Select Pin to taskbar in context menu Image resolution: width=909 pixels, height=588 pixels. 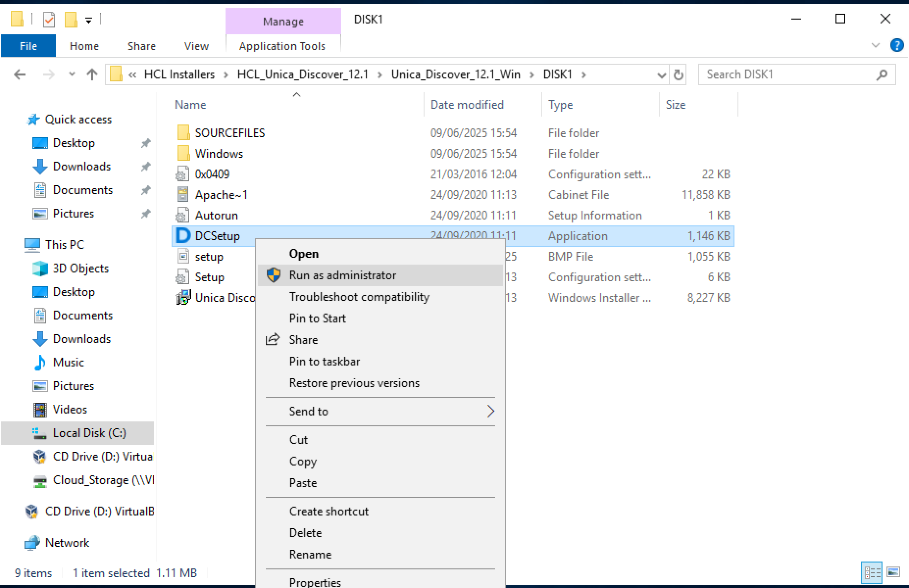(x=380, y=362)
